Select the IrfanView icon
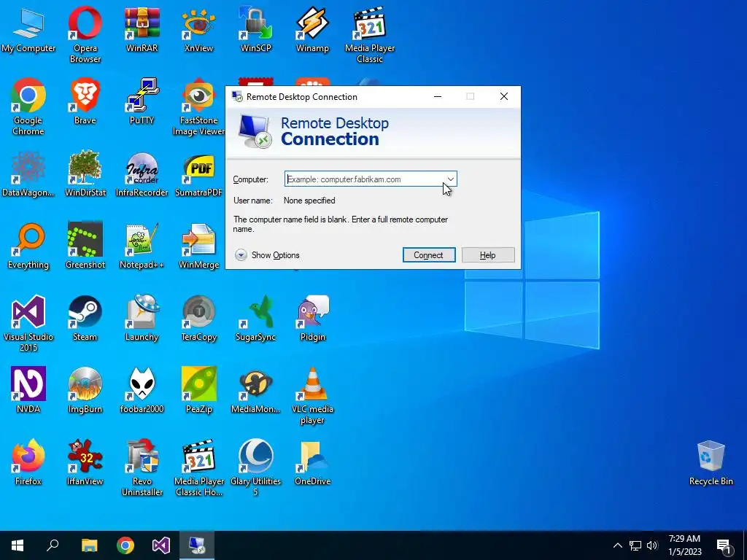 (x=85, y=463)
